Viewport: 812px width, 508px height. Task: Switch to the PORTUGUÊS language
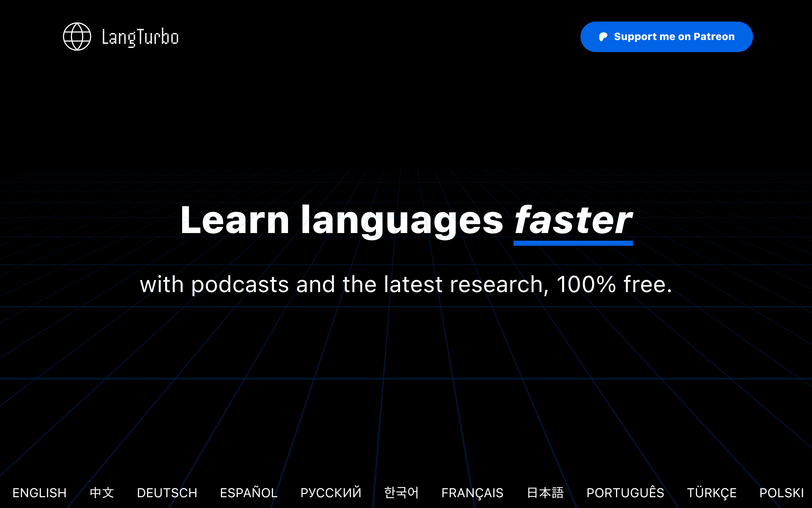pos(625,492)
